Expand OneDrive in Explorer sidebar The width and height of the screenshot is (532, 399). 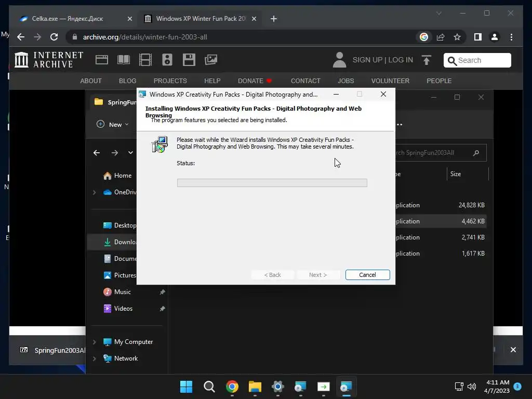coord(95,192)
